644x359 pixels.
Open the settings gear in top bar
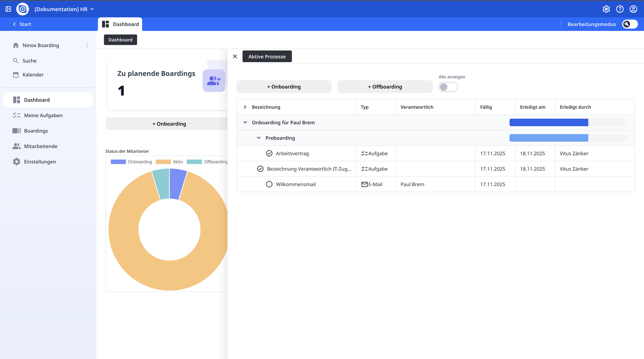[x=606, y=9]
